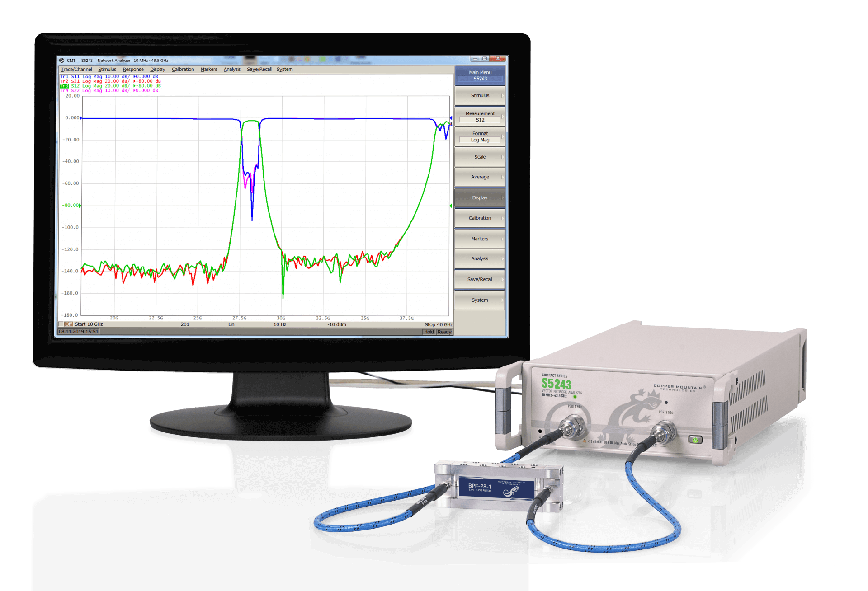The height and width of the screenshot is (591, 868).
Task: Click the blue reference marker at 0.000
Action: (x=81, y=118)
